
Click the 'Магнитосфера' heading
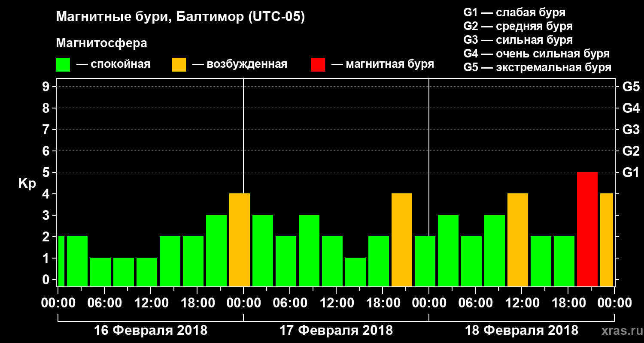point(101,44)
